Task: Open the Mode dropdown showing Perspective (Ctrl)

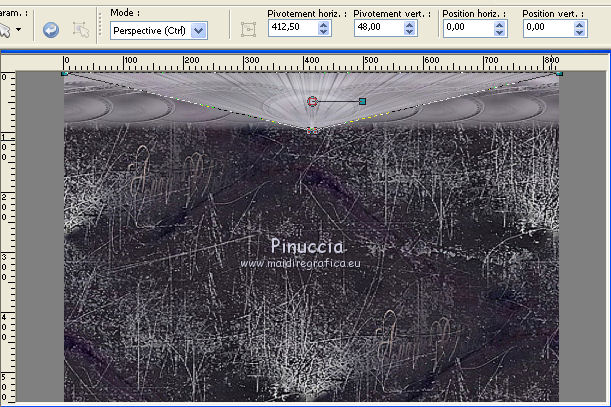Action: tap(159, 30)
